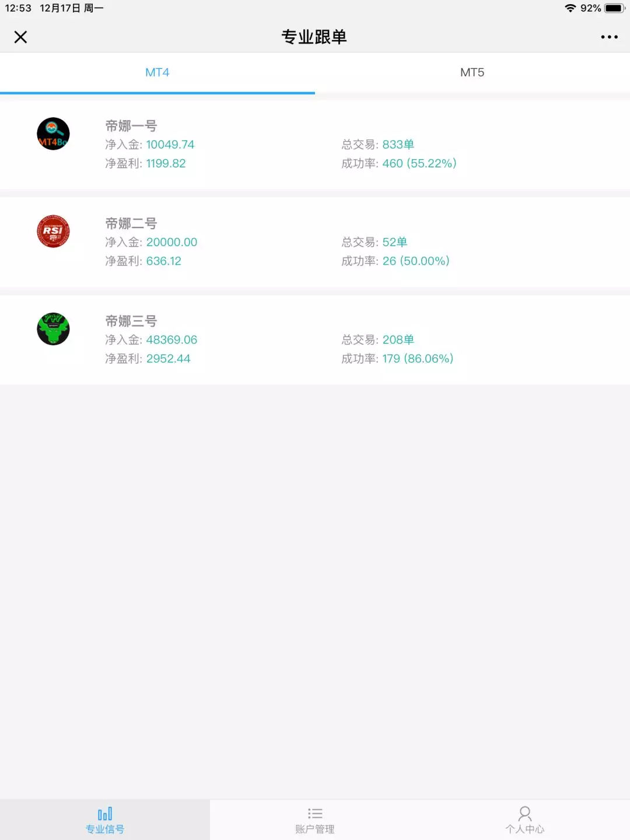Switch to the MT4 tab
The image size is (630, 840).
click(157, 72)
